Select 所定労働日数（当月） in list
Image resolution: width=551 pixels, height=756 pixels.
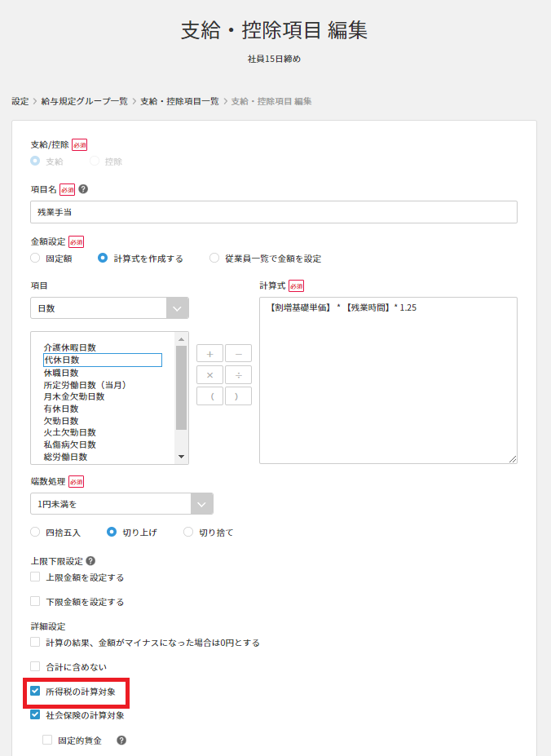(85, 385)
